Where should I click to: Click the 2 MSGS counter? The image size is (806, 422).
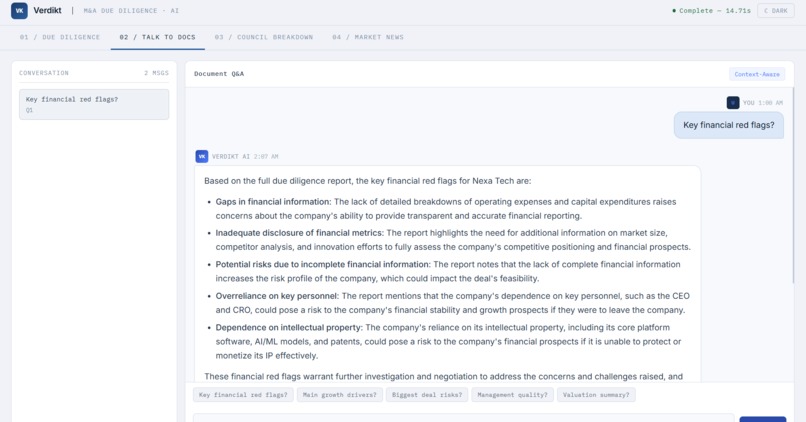[x=156, y=73]
